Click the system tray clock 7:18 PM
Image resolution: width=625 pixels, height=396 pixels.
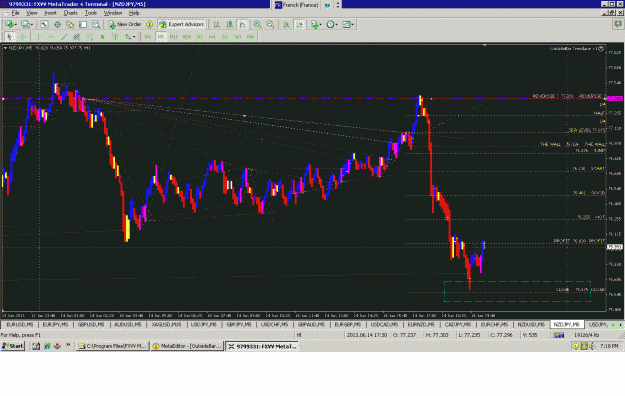point(609,346)
